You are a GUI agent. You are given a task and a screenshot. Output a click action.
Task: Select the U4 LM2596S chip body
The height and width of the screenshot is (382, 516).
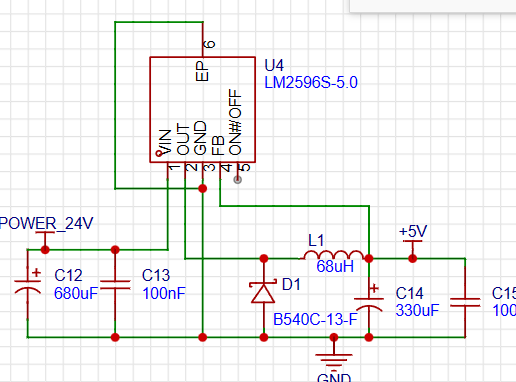pyautogui.click(x=203, y=110)
